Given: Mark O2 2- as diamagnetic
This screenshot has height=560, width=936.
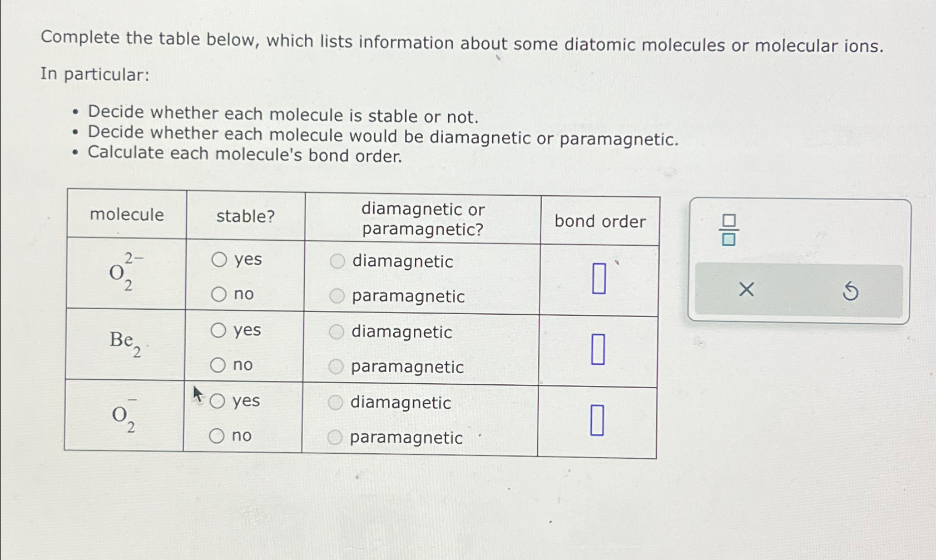Looking at the screenshot, I should [x=337, y=262].
